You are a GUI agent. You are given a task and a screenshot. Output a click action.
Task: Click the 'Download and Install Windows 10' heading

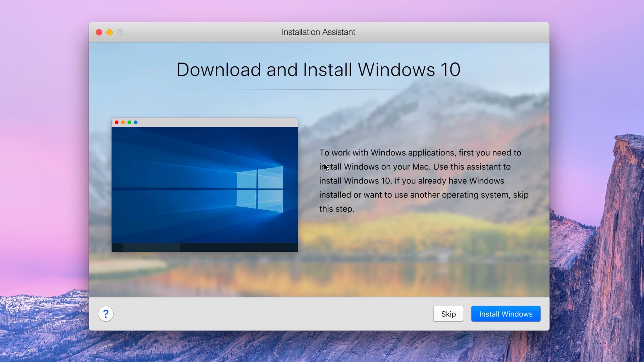[x=318, y=70]
